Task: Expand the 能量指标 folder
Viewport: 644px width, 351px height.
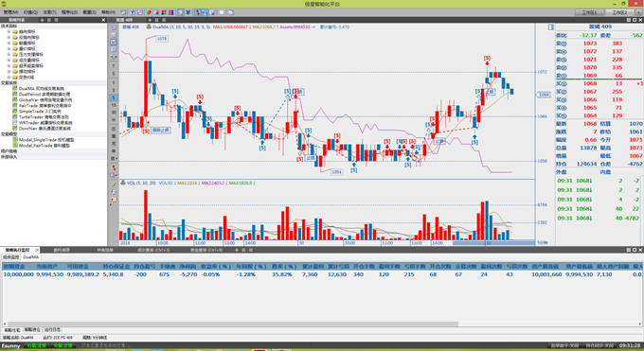Action: [9, 44]
